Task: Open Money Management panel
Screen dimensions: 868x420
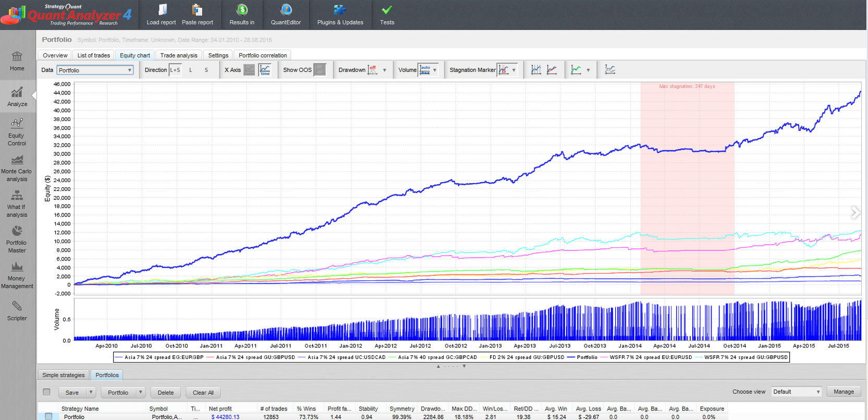Action: [x=17, y=275]
